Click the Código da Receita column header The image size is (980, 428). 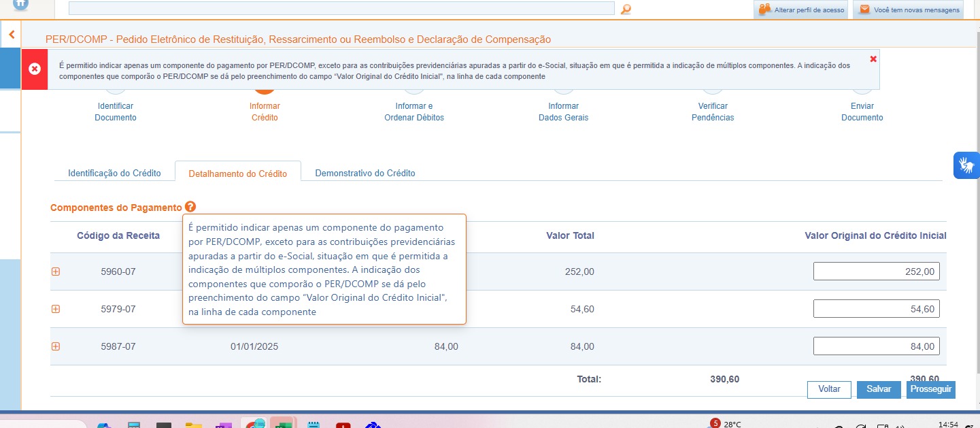tap(118, 235)
